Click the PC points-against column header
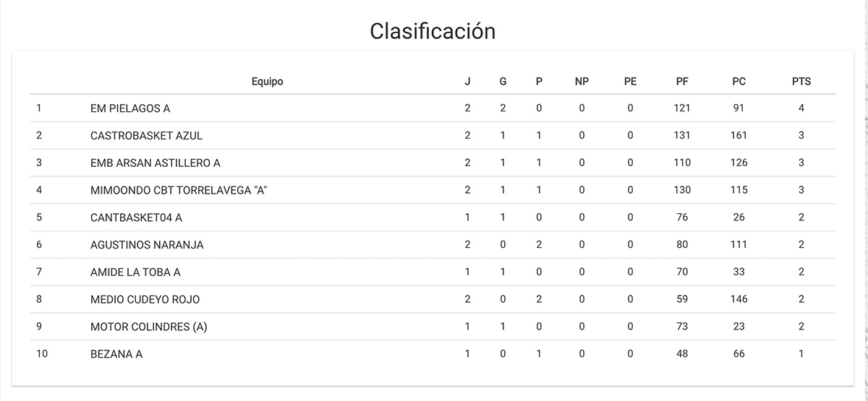The image size is (868, 401). point(739,82)
